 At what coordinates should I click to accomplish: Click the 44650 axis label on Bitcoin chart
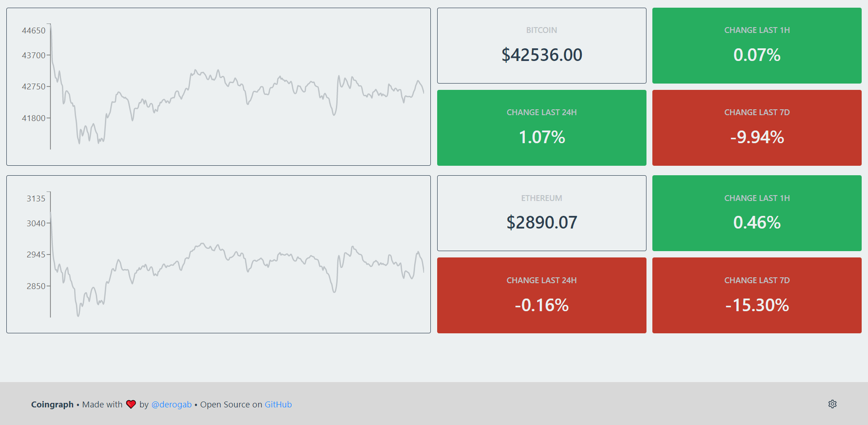[x=33, y=31]
